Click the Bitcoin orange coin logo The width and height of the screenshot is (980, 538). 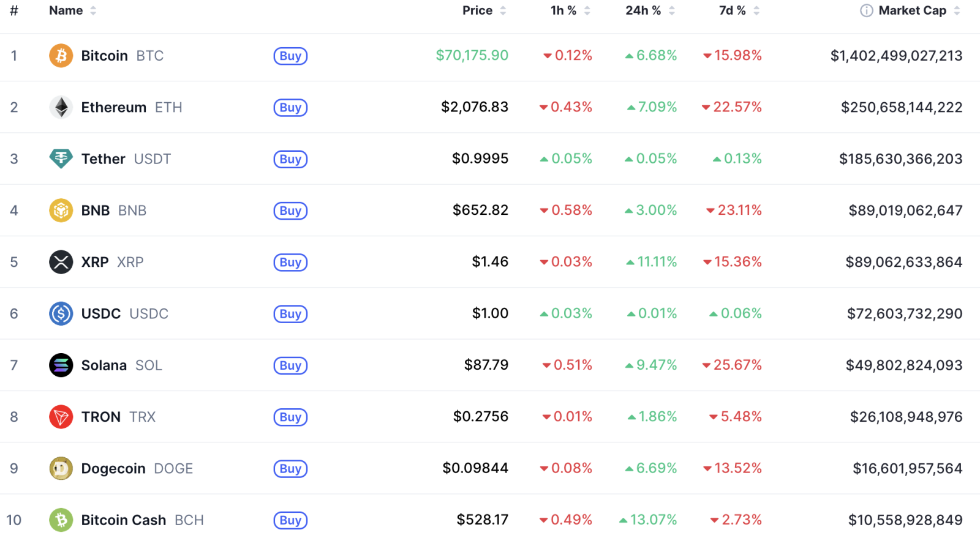61,56
